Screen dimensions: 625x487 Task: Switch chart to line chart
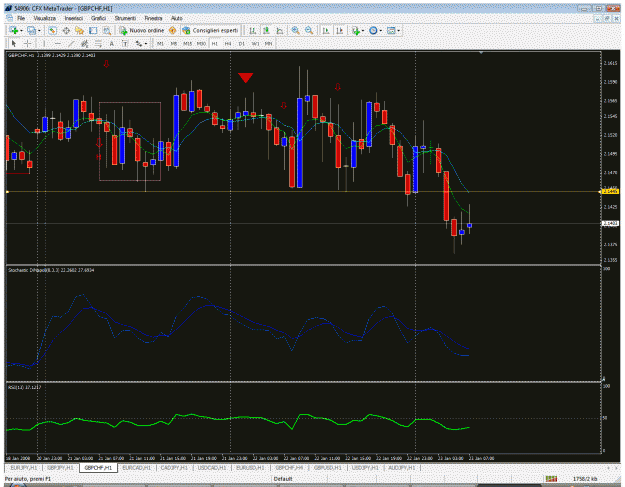tap(280, 30)
